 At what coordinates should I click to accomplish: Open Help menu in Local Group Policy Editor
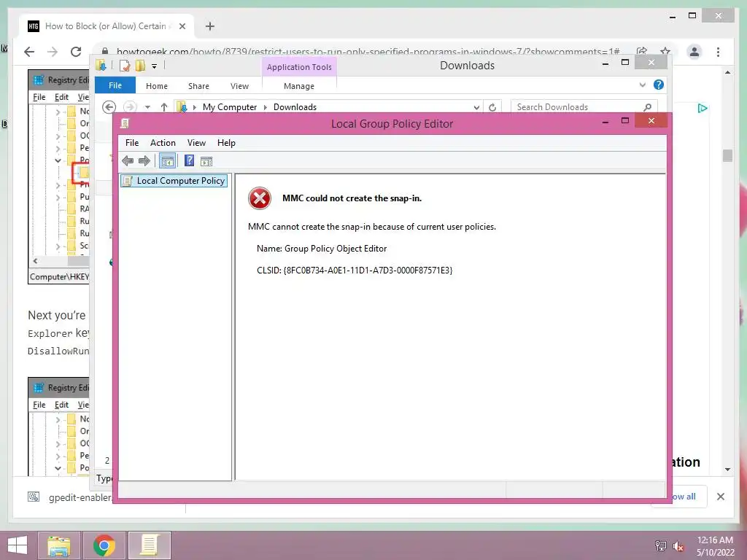tap(226, 143)
